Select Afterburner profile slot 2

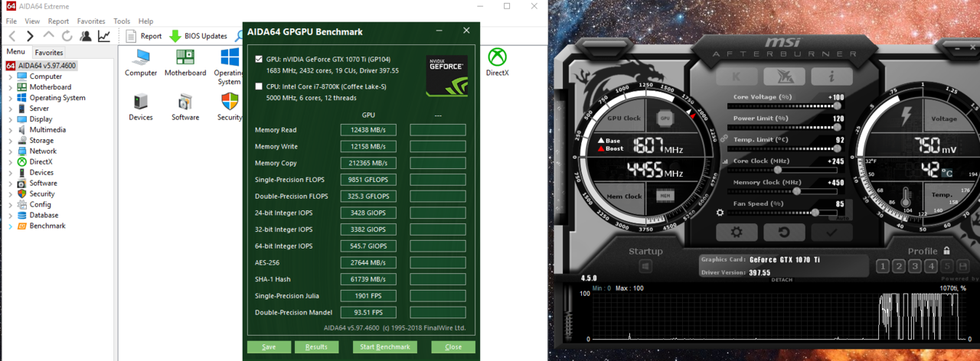899,266
